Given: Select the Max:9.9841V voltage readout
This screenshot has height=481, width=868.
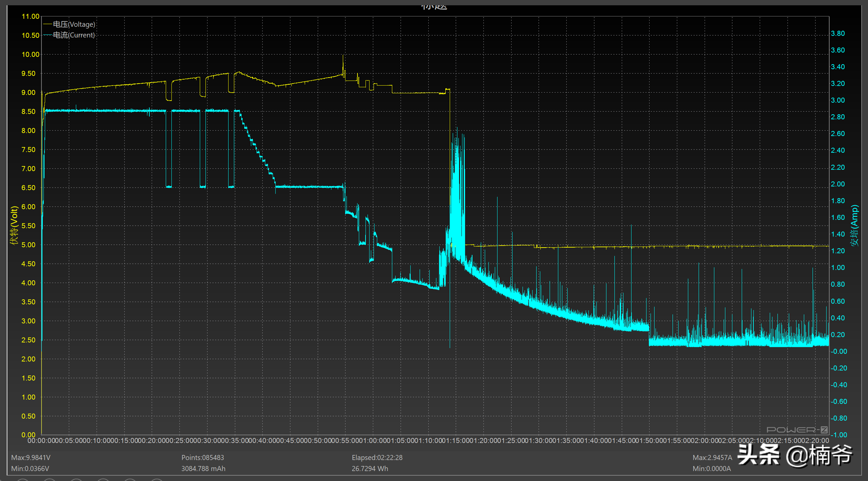Looking at the screenshot, I should click(x=31, y=457).
